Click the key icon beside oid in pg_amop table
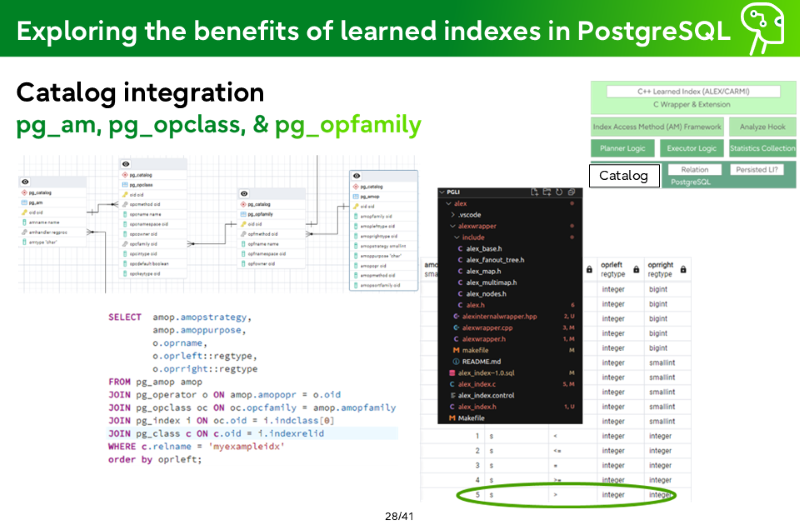 click(356, 207)
